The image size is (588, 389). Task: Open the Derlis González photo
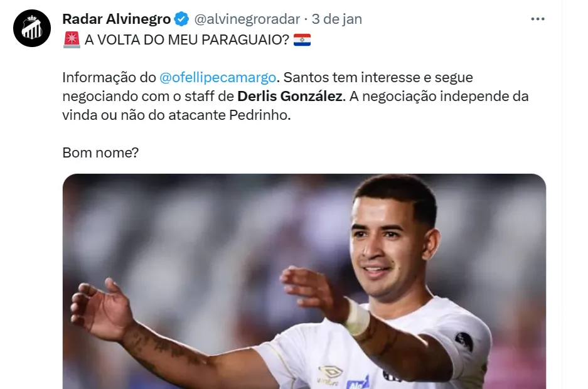point(304,281)
